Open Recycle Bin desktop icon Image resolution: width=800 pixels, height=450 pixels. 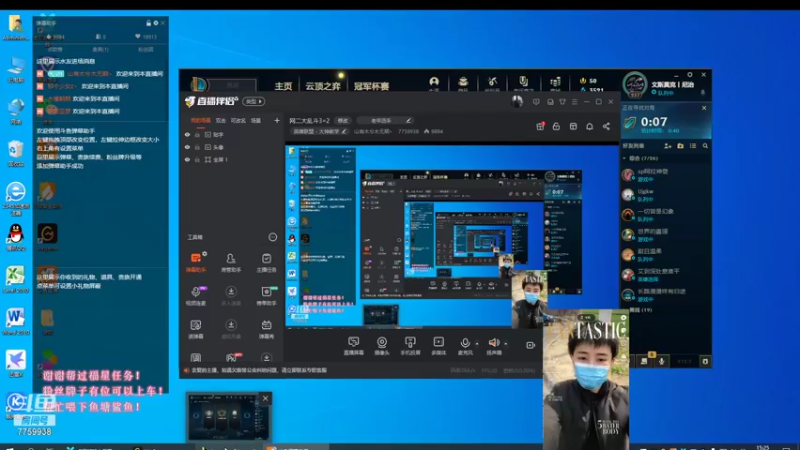tap(15, 153)
